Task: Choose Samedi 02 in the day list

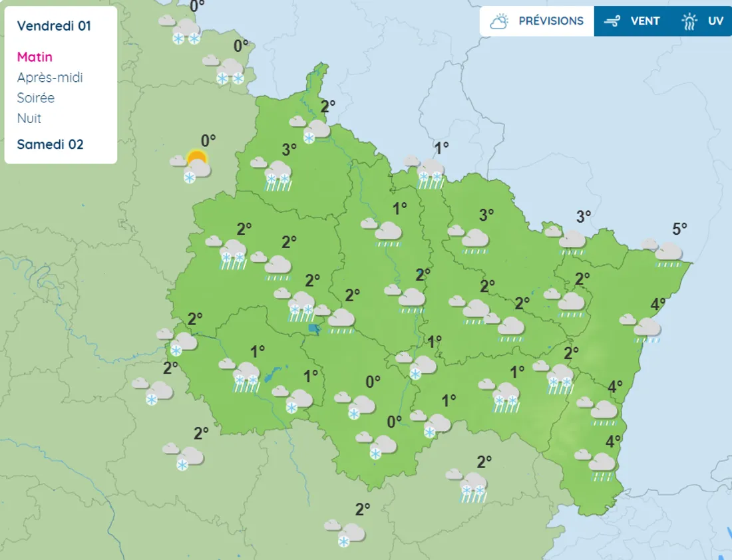Action: pyautogui.click(x=50, y=144)
